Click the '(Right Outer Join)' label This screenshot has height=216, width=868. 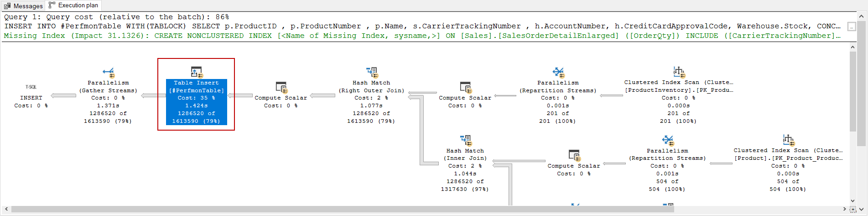[372, 90]
